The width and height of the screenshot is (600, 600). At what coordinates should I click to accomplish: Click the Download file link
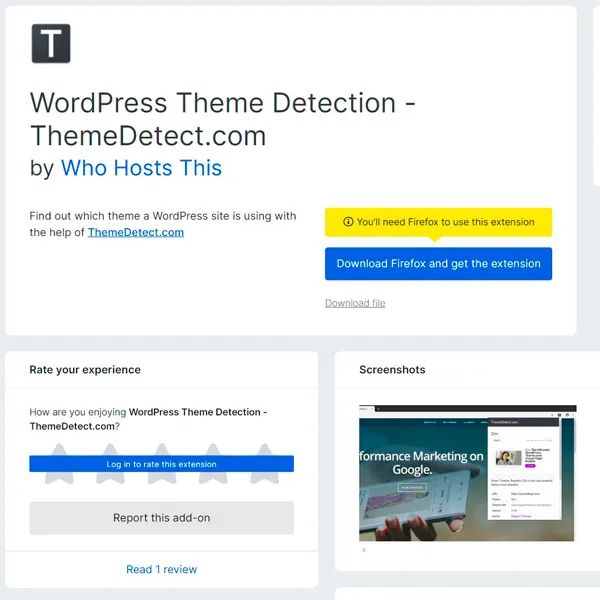coord(355,303)
